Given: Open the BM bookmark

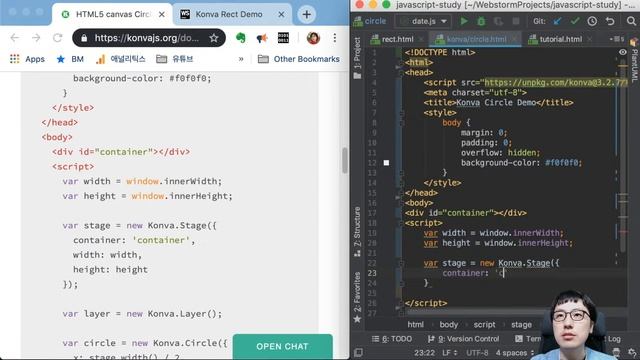Looking at the screenshot, I should 71,59.
